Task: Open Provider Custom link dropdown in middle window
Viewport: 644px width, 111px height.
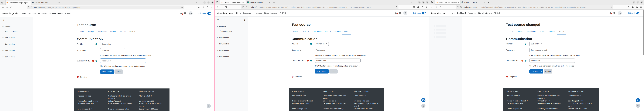Action: [x=322, y=44]
